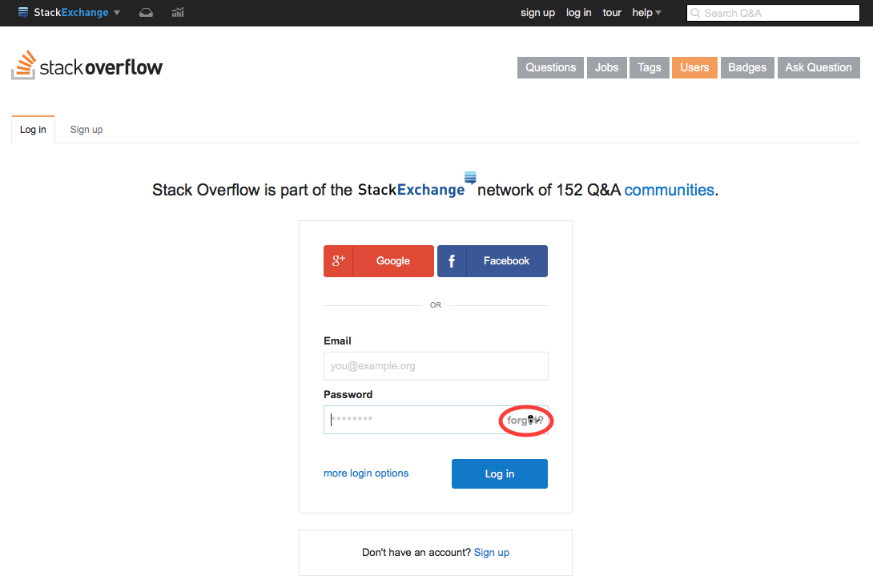Screen dimensions: 873x588
Task: Open the more login options link
Action: 366,473
